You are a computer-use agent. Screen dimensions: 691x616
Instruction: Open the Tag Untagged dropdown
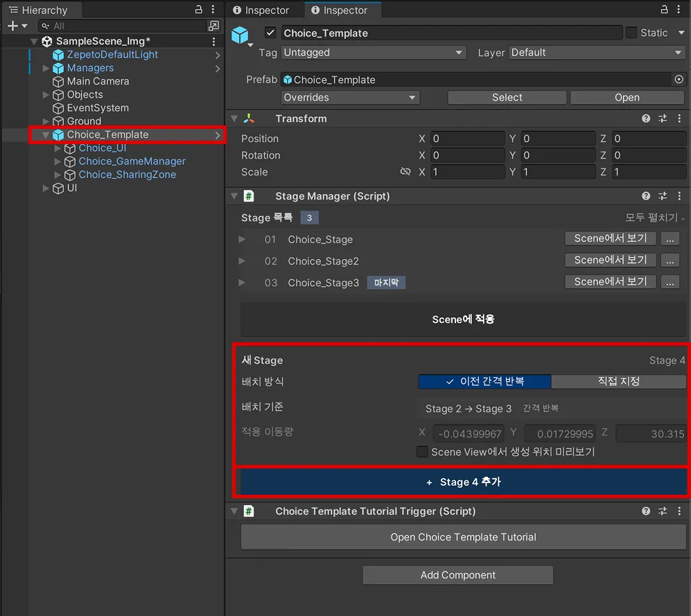tap(373, 53)
